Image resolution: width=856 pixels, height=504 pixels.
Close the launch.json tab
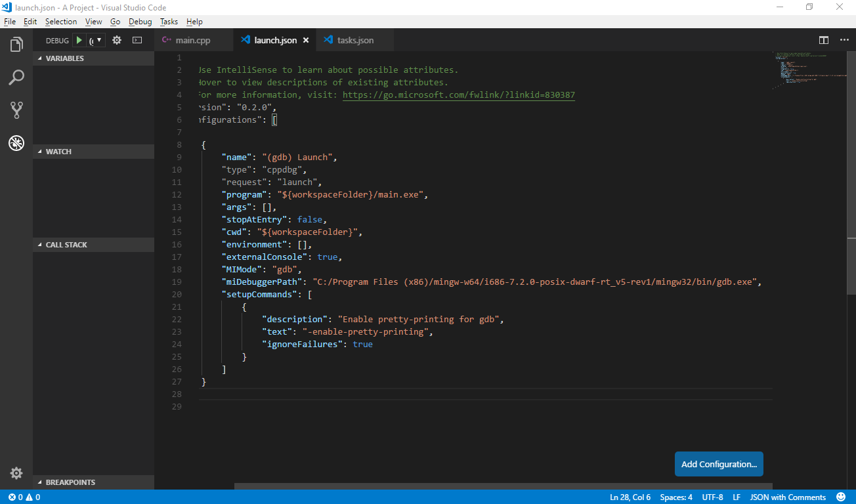(x=305, y=41)
